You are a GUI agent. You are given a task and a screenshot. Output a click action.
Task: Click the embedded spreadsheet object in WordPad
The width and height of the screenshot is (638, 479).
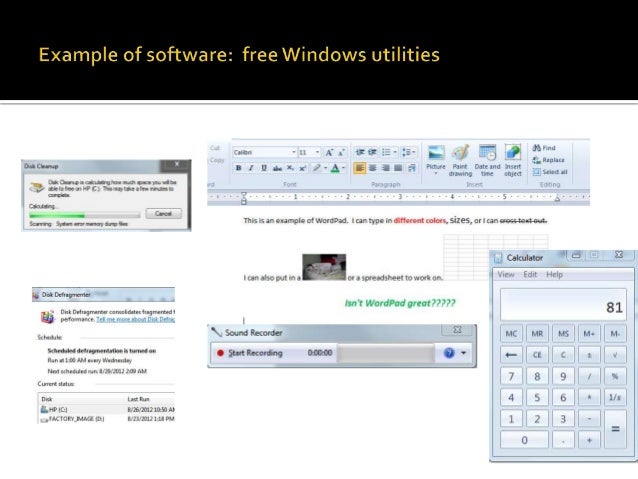point(466,256)
